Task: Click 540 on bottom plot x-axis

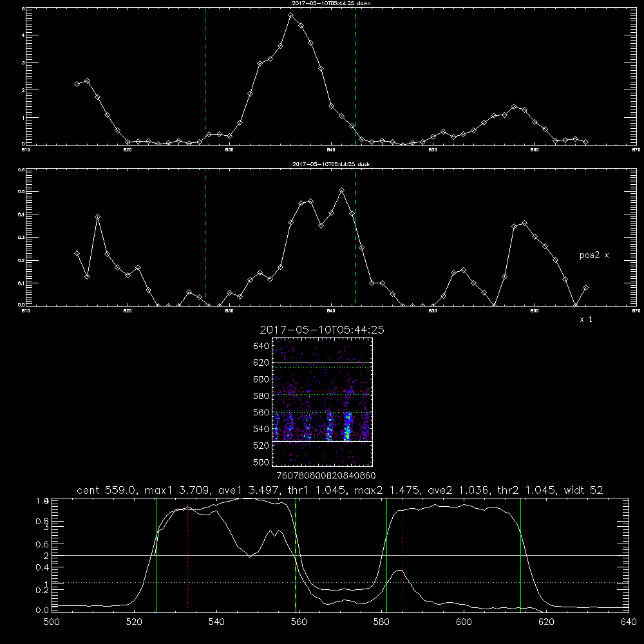Action: [x=216, y=622]
